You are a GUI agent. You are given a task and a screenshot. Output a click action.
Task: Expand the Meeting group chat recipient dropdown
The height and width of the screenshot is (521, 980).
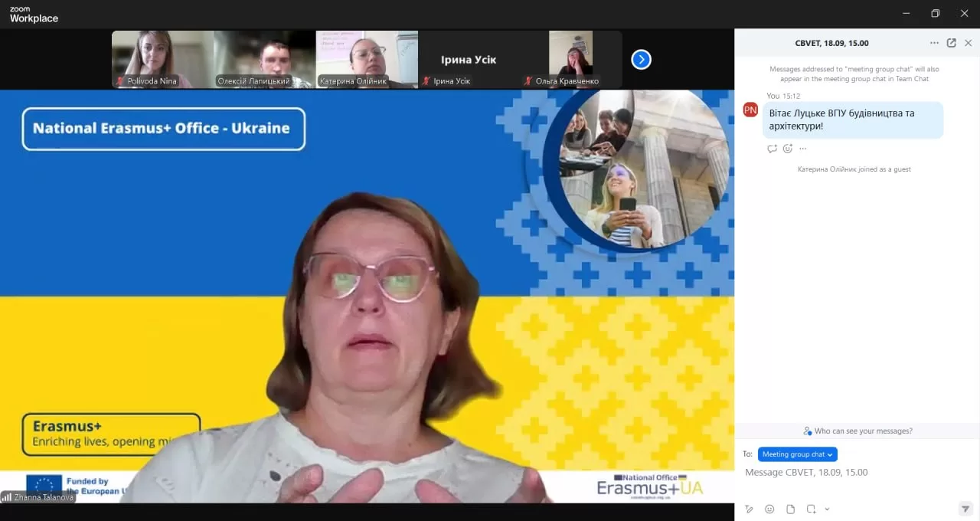[797, 454]
